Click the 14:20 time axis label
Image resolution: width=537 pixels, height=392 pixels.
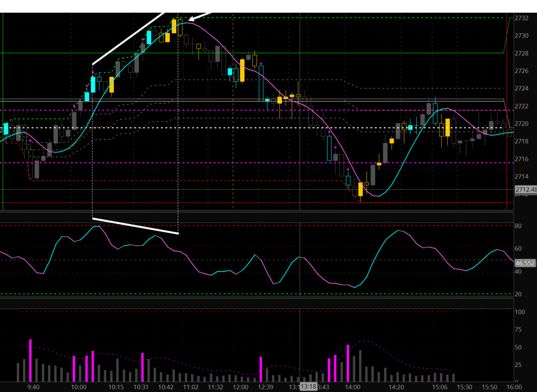coord(396,387)
